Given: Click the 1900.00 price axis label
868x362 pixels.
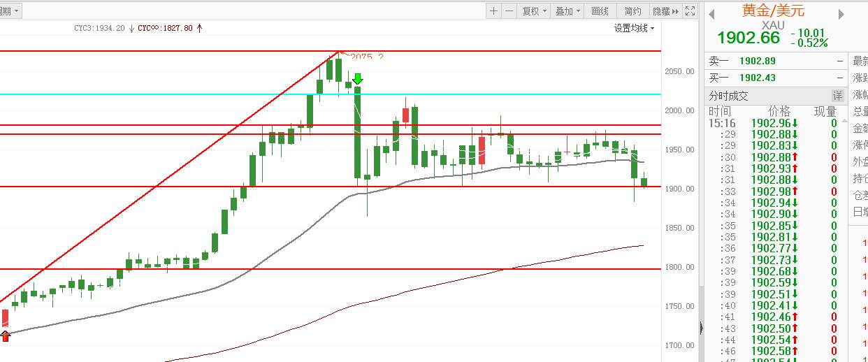Looking at the screenshot, I should click(679, 189).
